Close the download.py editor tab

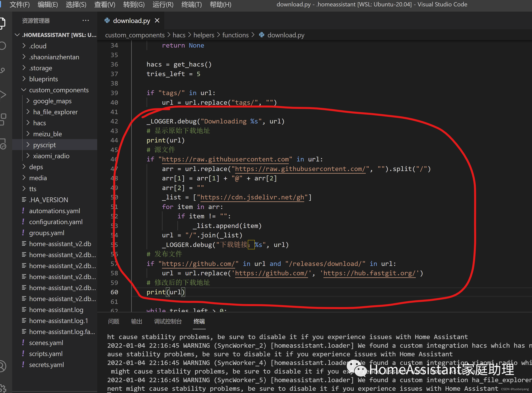pos(157,21)
